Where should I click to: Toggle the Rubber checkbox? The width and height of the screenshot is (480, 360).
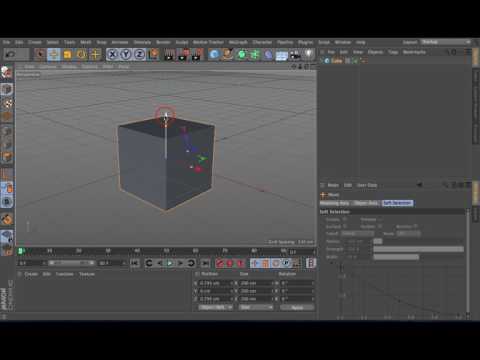pyautogui.click(x=380, y=226)
